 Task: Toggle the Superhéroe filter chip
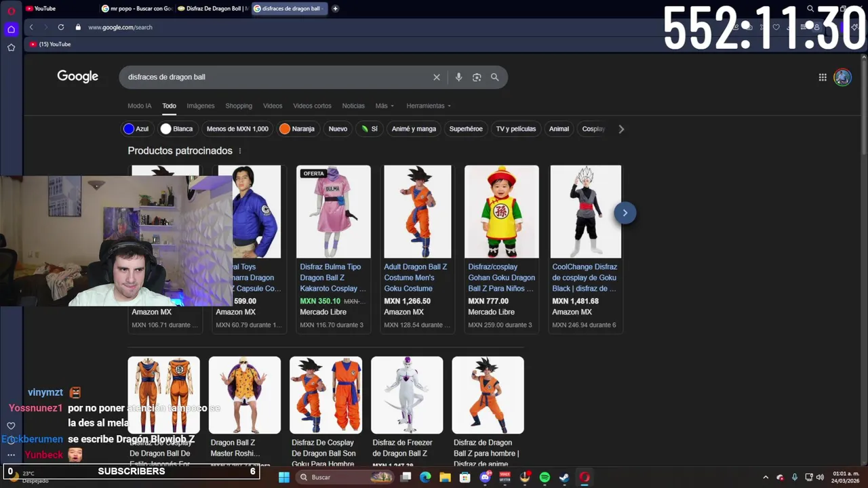click(x=466, y=129)
